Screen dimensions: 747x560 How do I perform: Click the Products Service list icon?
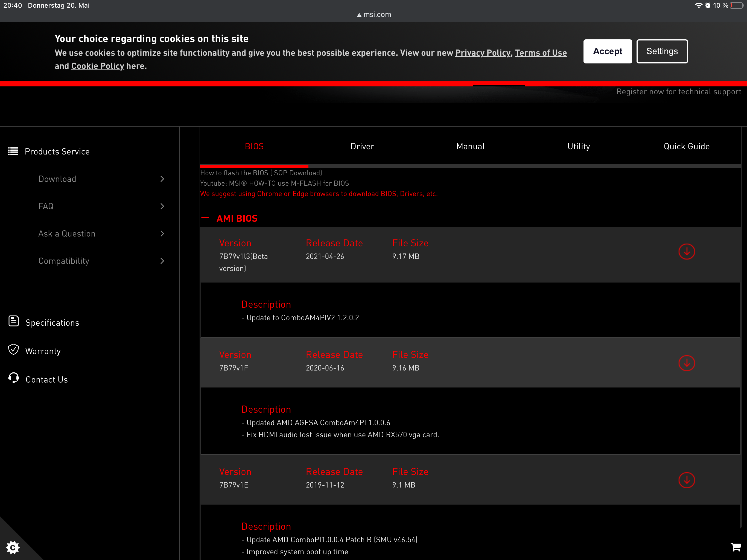point(13,151)
